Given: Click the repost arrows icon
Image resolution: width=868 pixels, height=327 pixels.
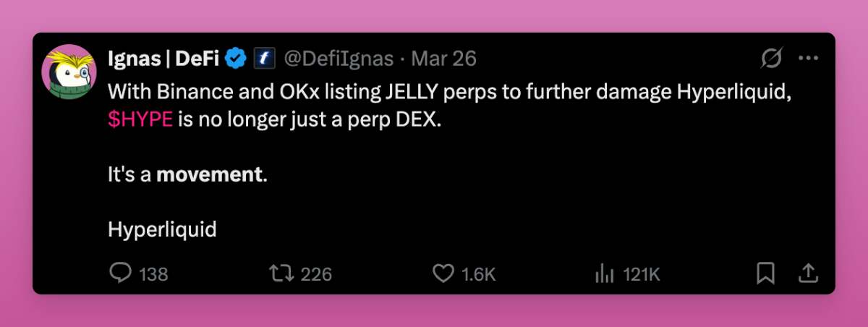Looking at the screenshot, I should point(279,273).
